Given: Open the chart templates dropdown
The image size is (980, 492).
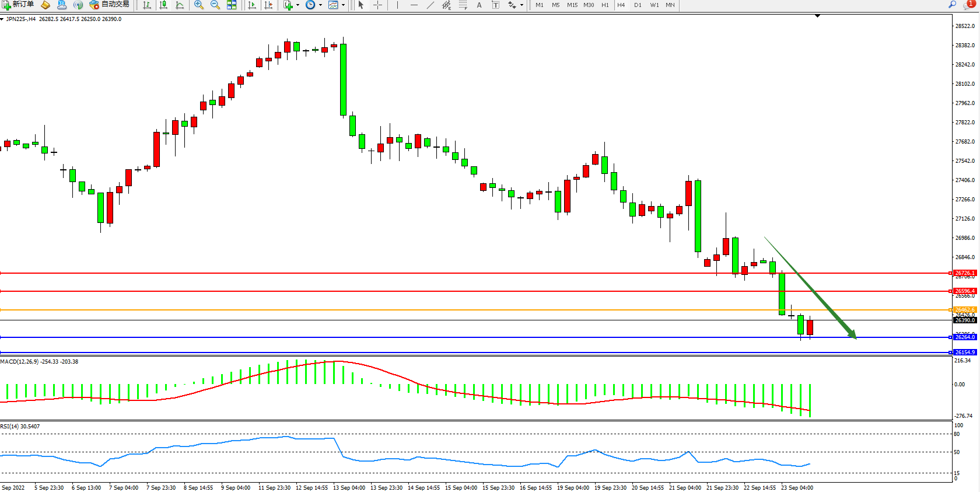Looking at the screenshot, I should point(343,5).
